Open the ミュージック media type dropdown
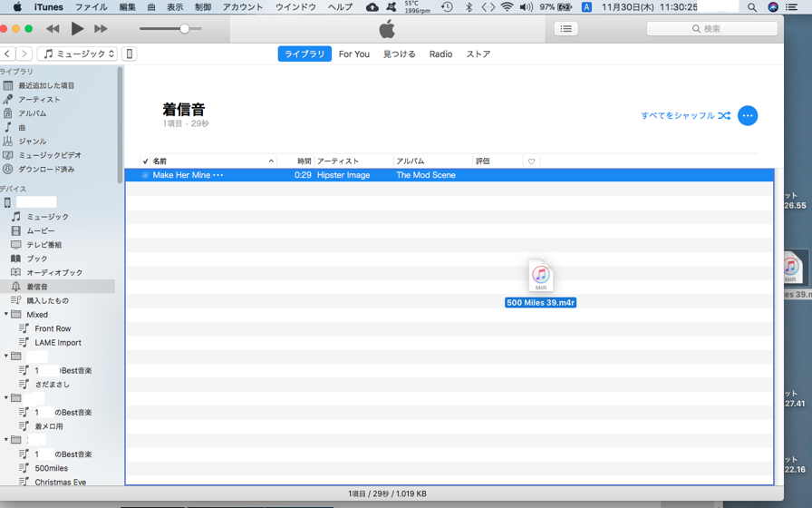812x508 pixels. (x=78, y=54)
